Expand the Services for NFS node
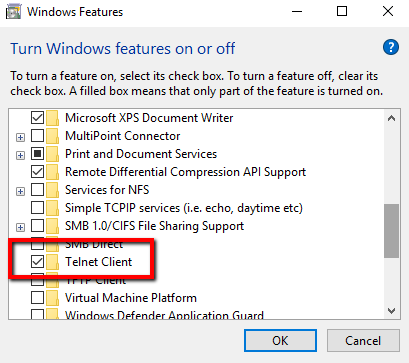 tap(20, 191)
